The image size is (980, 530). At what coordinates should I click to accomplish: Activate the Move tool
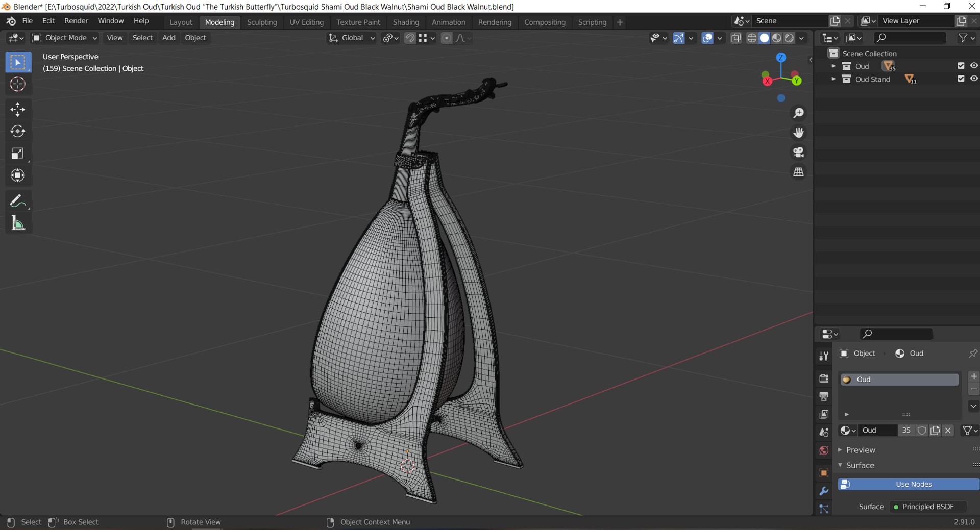pyautogui.click(x=18, y=109)
